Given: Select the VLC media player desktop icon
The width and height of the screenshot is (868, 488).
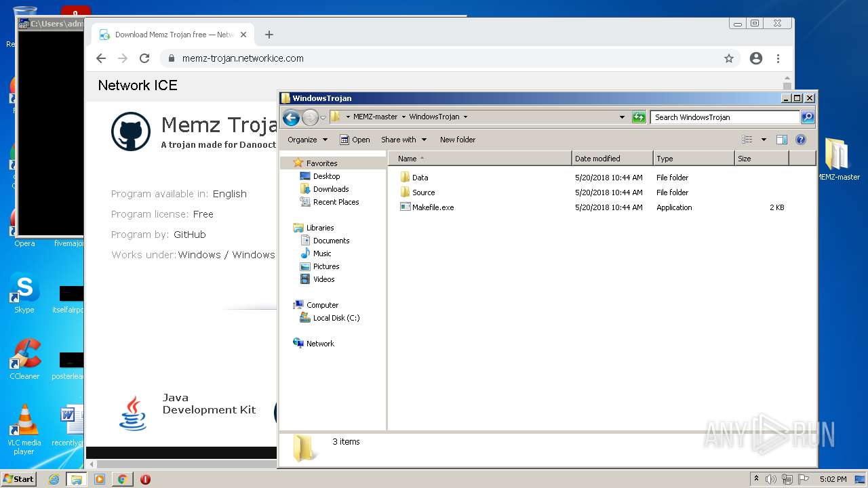Looking at the screenshot, I should (24, 421).
